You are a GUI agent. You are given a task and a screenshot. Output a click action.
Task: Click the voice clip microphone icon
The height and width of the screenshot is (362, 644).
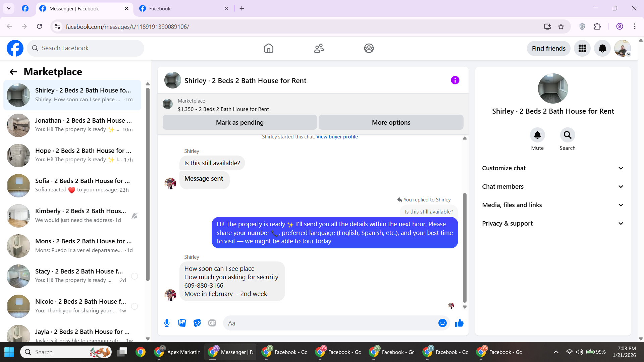[x=167, y=323]
